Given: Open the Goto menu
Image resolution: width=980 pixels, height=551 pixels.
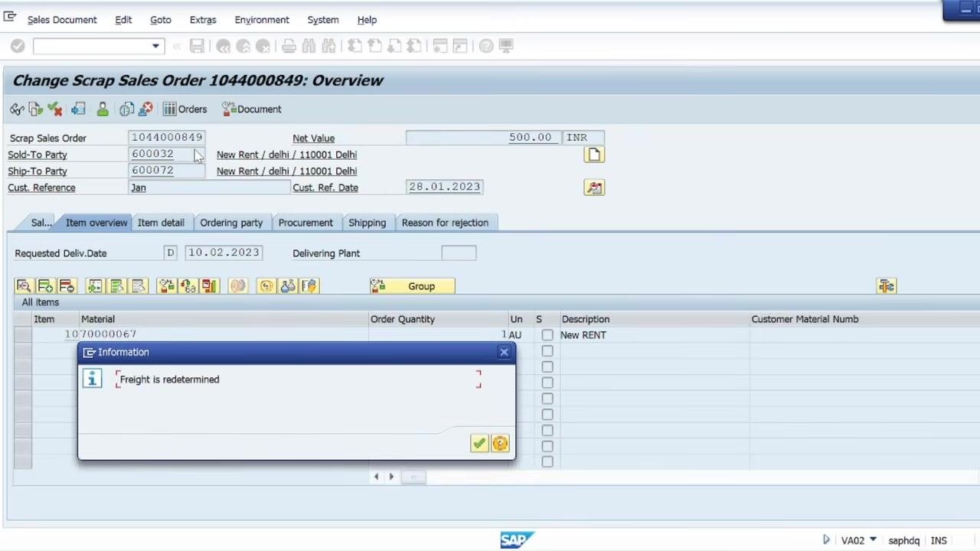Looking at the screenshot, I should (161, 20).
